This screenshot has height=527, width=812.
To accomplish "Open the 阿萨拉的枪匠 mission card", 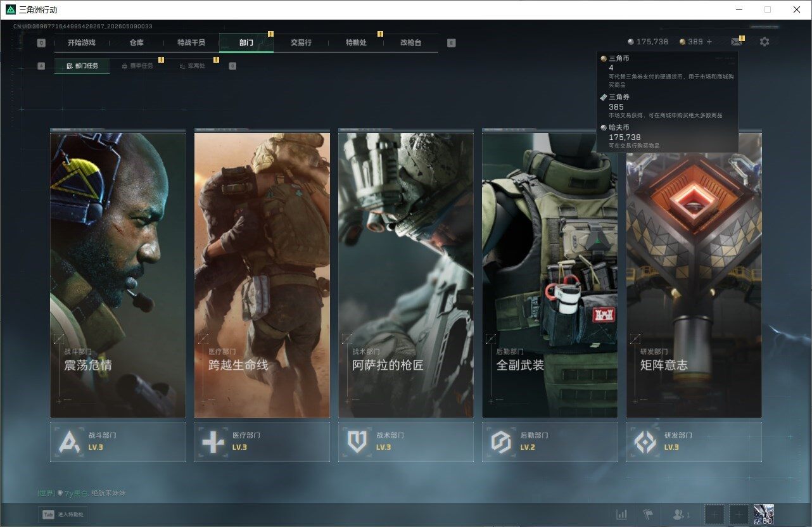I will (406, 274).
